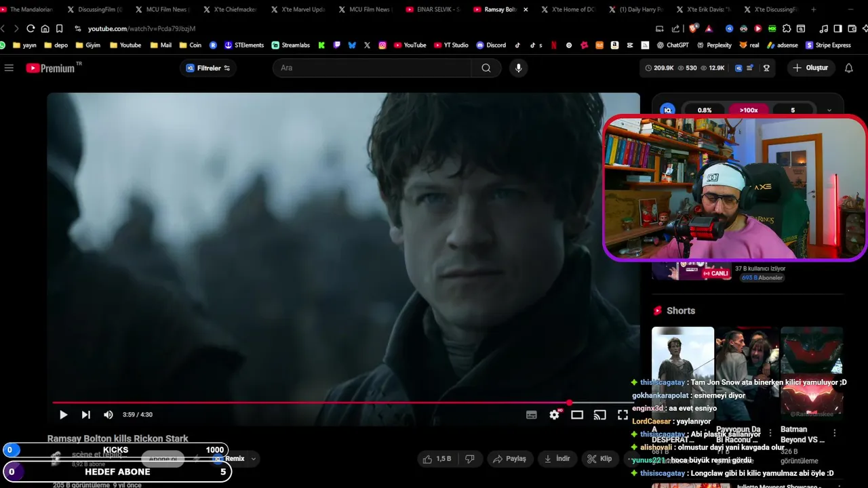Screen dimensions: 868x488
Task: Focus the Ara search field
Action: pyautogui.click(x=372, y=68)
